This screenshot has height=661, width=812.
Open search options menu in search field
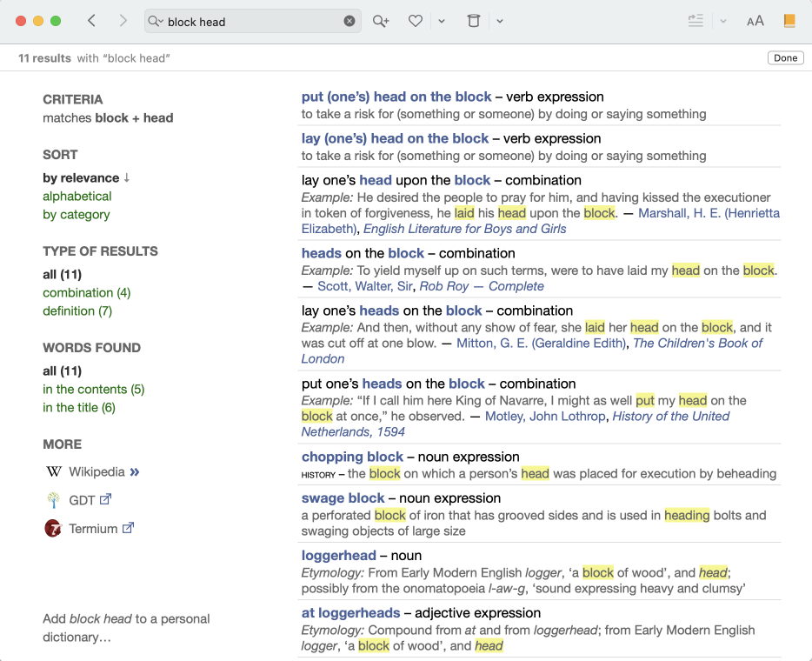pyautogui.click(x=156, y=21)
